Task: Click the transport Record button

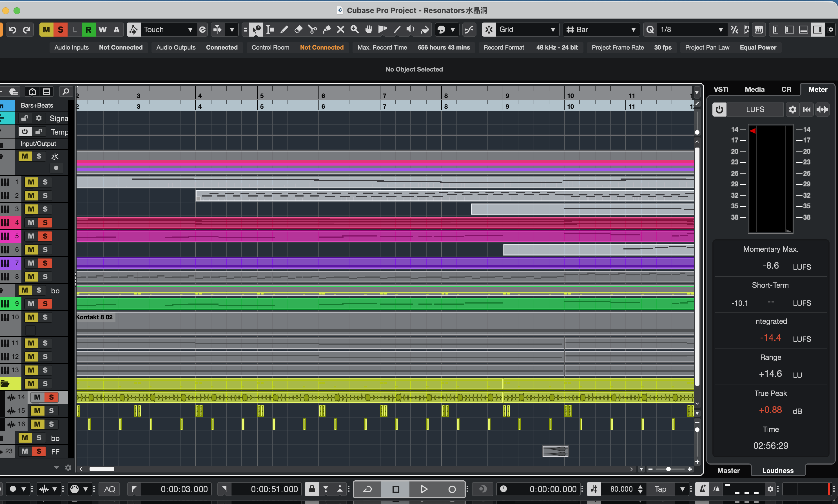Action: pyautogui.click(x=452, y=489)
